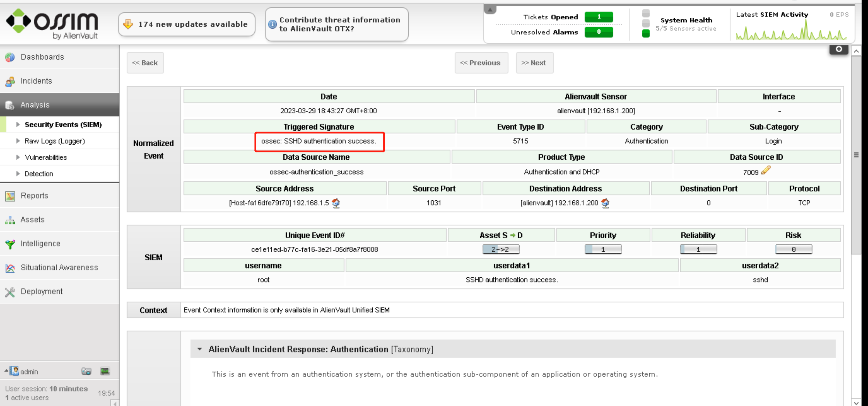Viewport: 868px width, 406px height.
Task: Collapse the AlienVault Incident Response Authentication section
Action: click(200, 349)
